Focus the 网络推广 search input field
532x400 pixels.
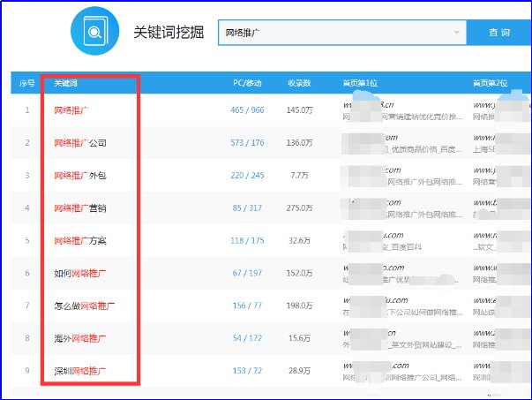[342, 33]
